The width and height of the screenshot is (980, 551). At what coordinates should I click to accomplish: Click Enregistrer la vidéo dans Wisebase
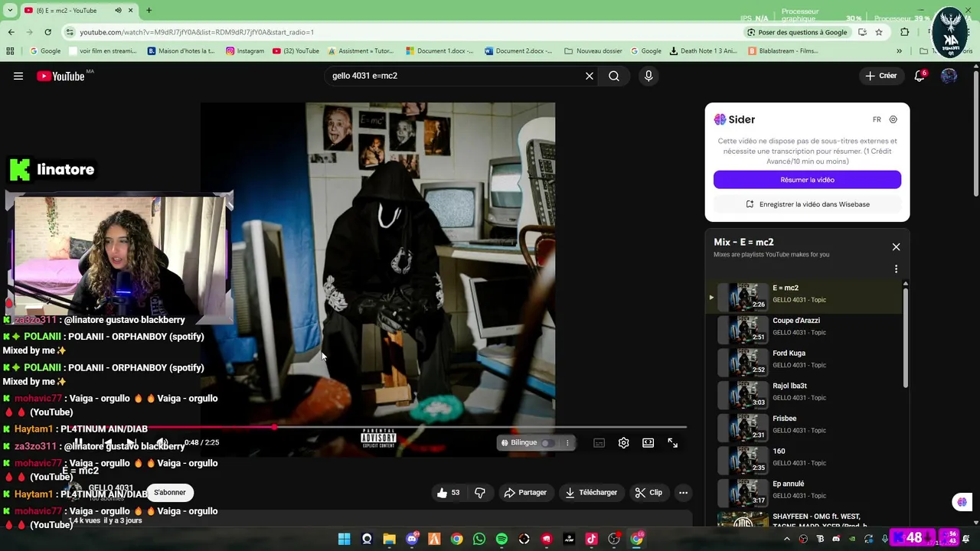pos(807,204)
